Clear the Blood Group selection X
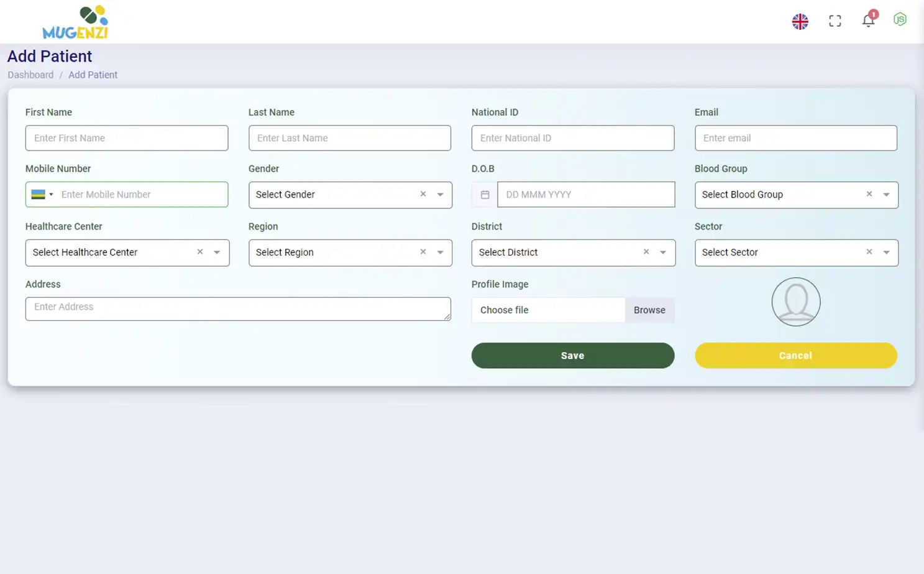The image size is (924, 574). [x=869, y=194]
